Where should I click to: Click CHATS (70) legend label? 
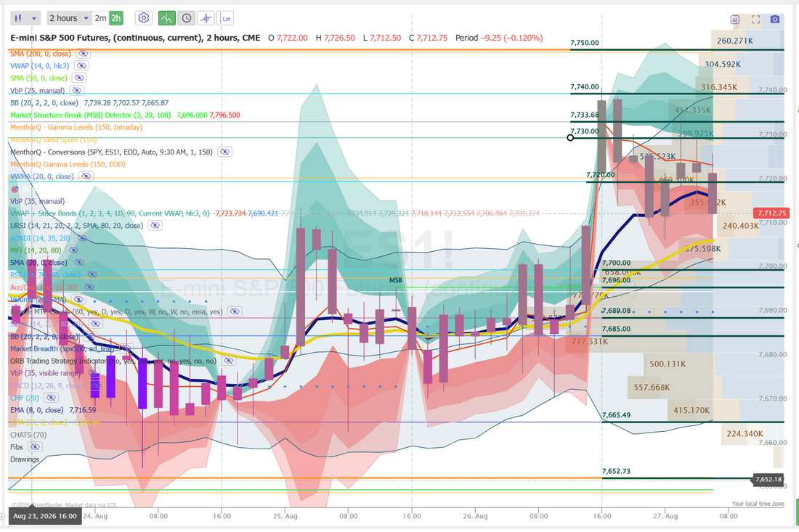(28, 435)
